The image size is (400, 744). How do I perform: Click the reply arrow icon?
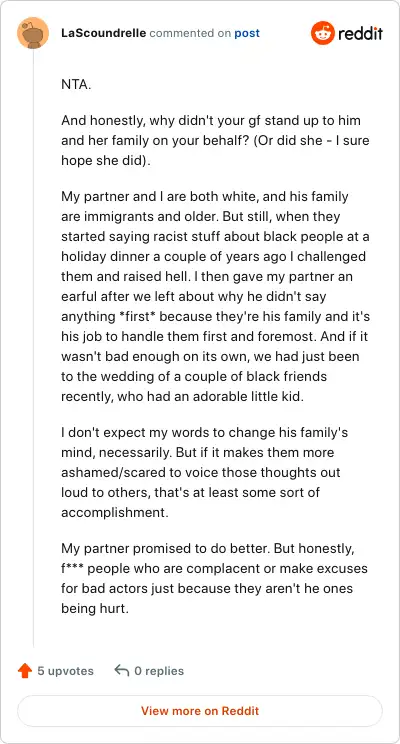(x=122, y=670)
